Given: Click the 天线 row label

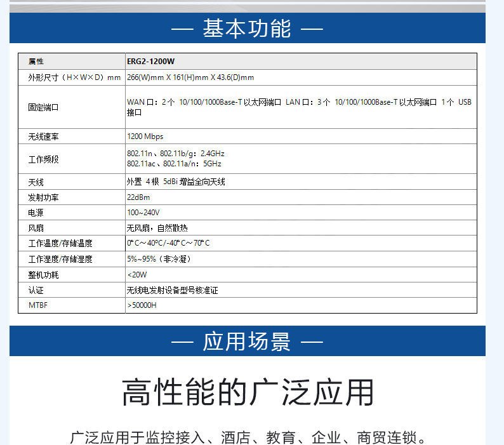Looking at the screenshot, I should click(36, 182).
